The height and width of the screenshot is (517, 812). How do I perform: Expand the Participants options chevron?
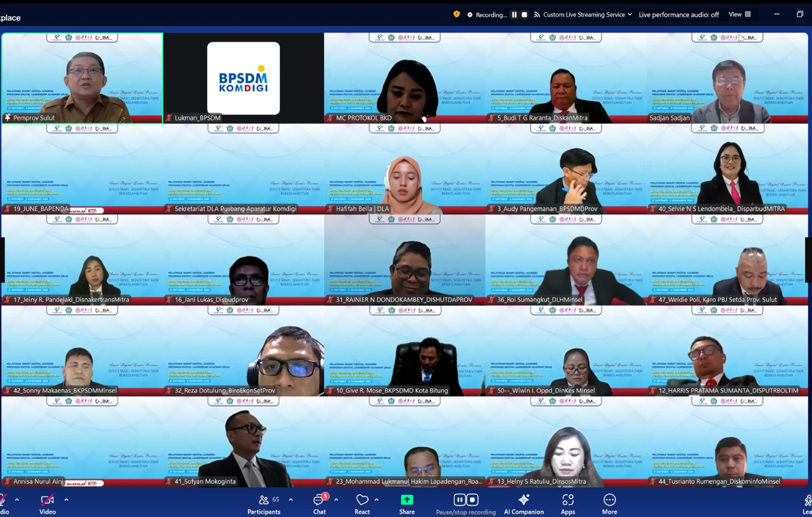pyautogui.click(x=291, y=500)
